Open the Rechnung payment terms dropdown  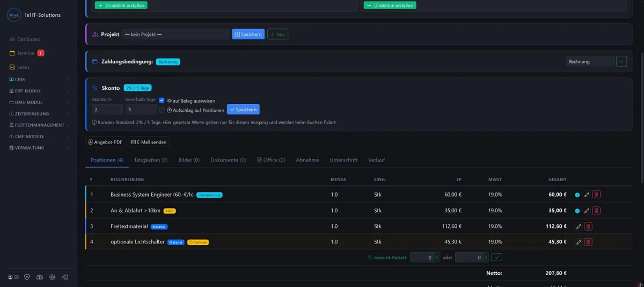coord(590,61)
